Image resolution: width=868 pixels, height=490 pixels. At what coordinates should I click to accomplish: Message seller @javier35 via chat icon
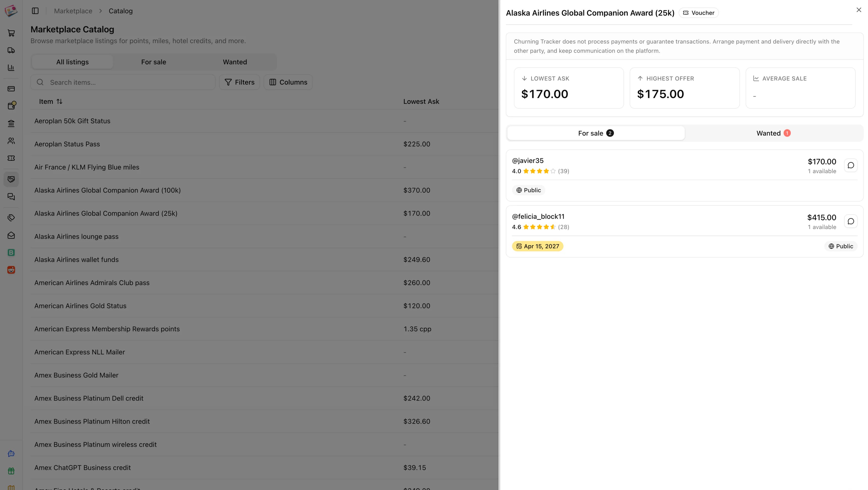pyautogui.click(x=851, y=165)
